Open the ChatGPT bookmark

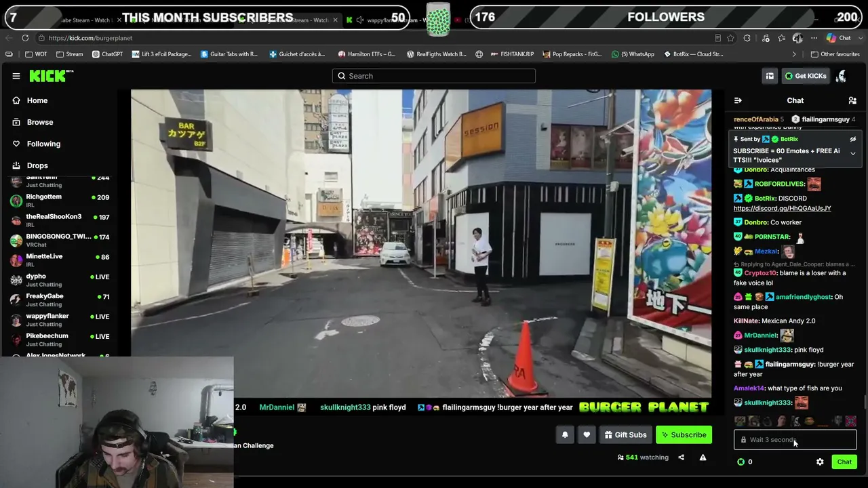click(107, 54)
